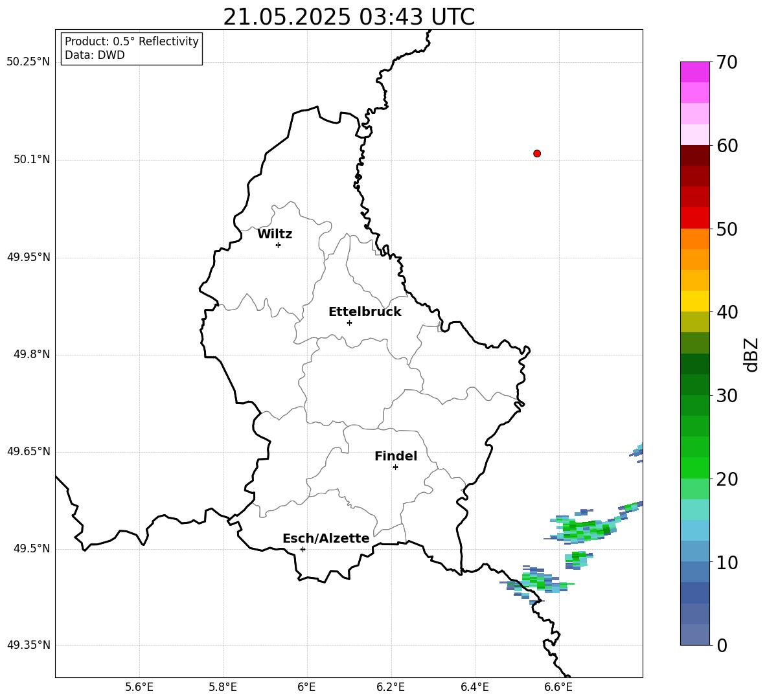Click the colorbar tick label 70
The width and height of the screenshot is (767, 700).
(x=726, y=62)
